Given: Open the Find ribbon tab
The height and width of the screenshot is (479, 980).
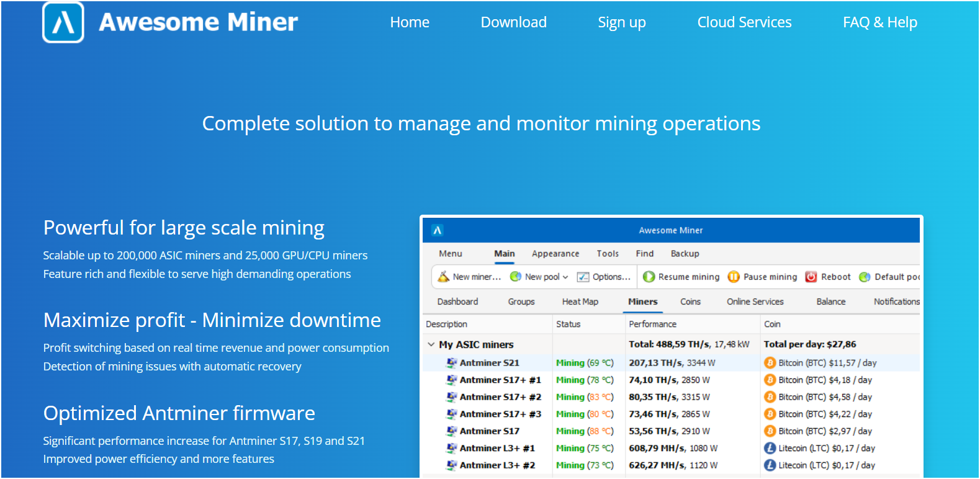Looking at the screenshot, I should click(645, 254).
